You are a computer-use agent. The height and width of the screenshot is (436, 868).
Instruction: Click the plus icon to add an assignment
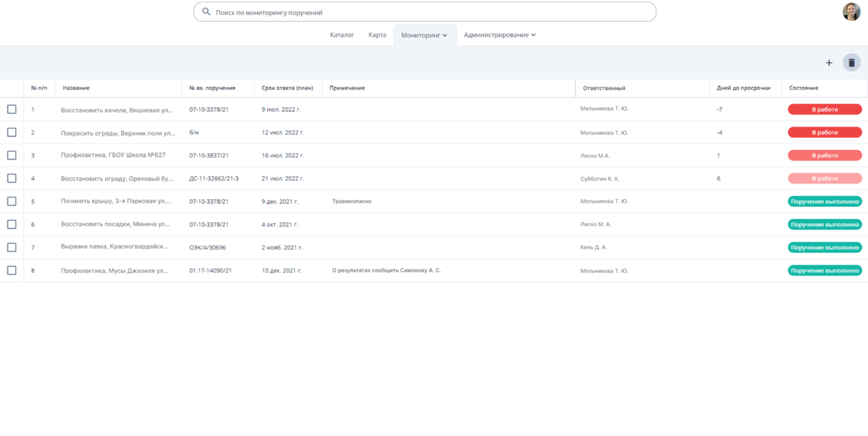tap(829, 62)
